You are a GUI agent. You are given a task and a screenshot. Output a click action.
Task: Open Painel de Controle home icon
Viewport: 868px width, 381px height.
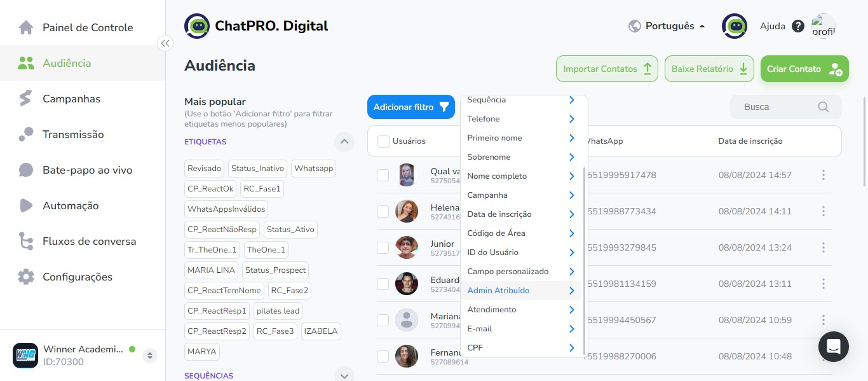[x=26, y=27]
